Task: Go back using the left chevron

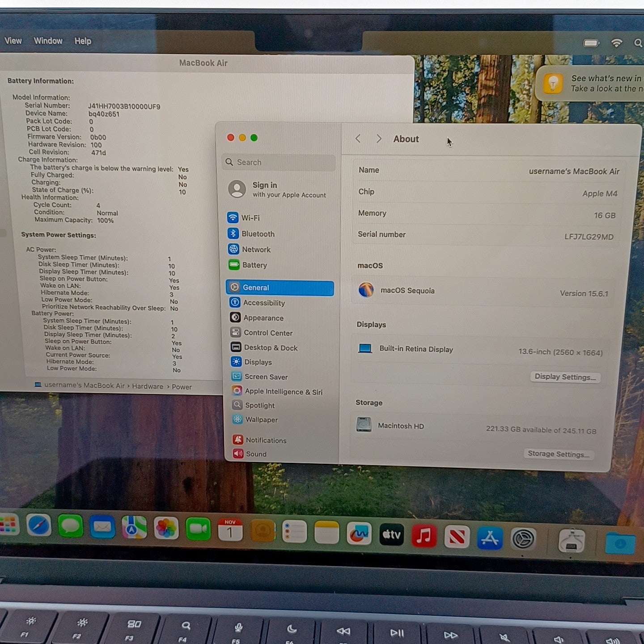Action: tap(358, 139)
